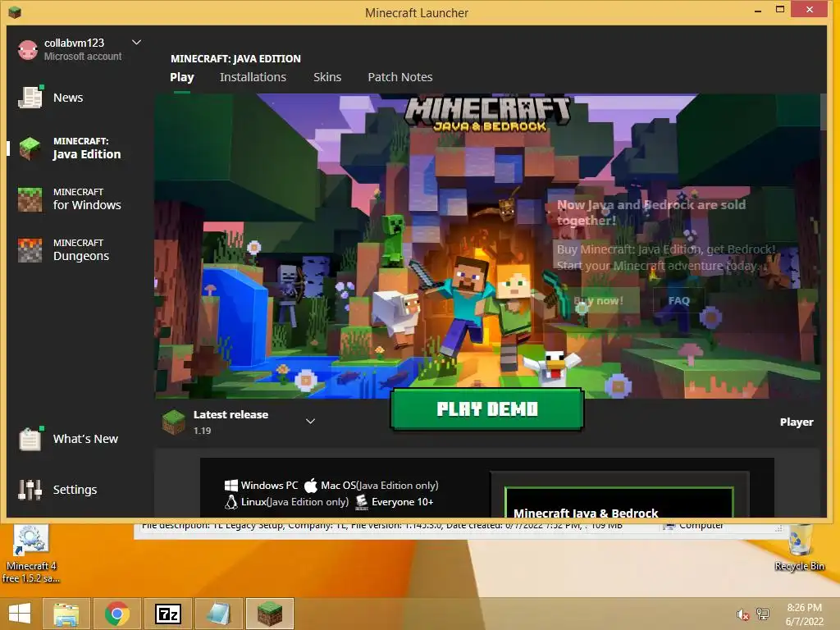This screenshot has width=840, height=630.
Task: Open 7-Zip from taskbar
Action: tap(167, 614)
